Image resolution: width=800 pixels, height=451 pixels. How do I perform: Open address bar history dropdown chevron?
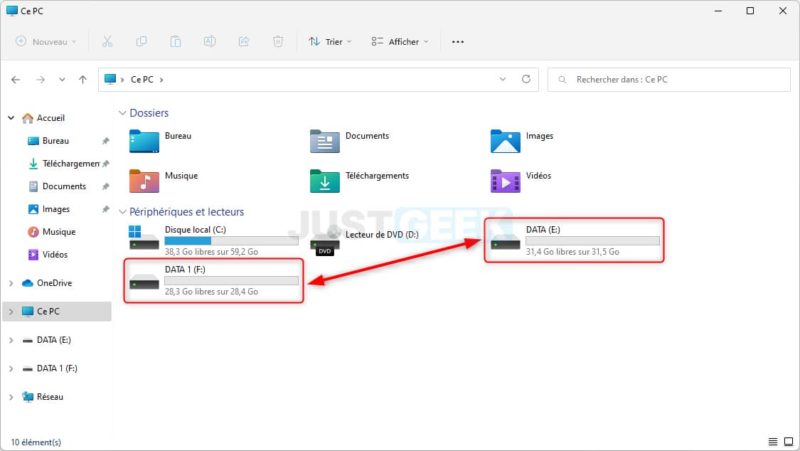[503, 79]
